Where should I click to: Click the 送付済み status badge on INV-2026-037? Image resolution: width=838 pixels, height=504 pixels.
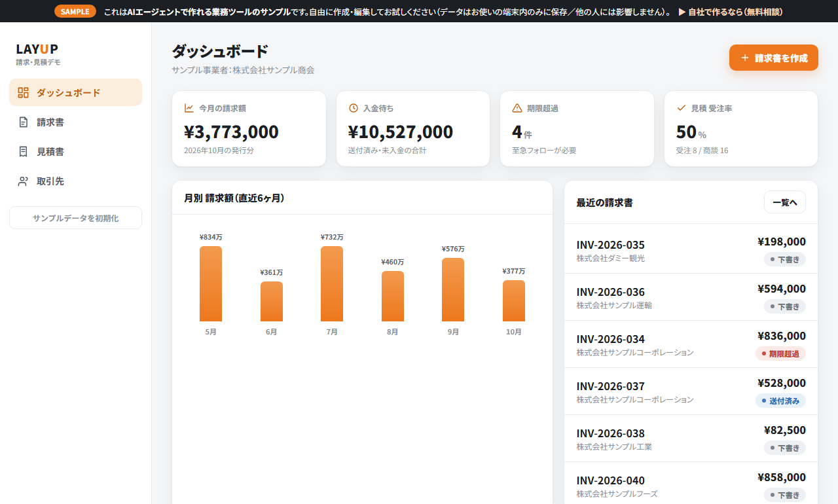pyautogui.click(x=780, y=401)
